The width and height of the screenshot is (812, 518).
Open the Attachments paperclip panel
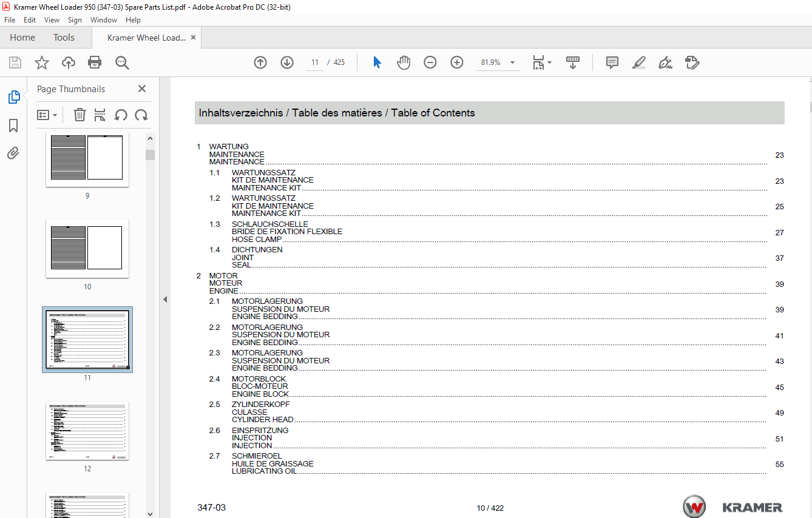pos(13,153)
